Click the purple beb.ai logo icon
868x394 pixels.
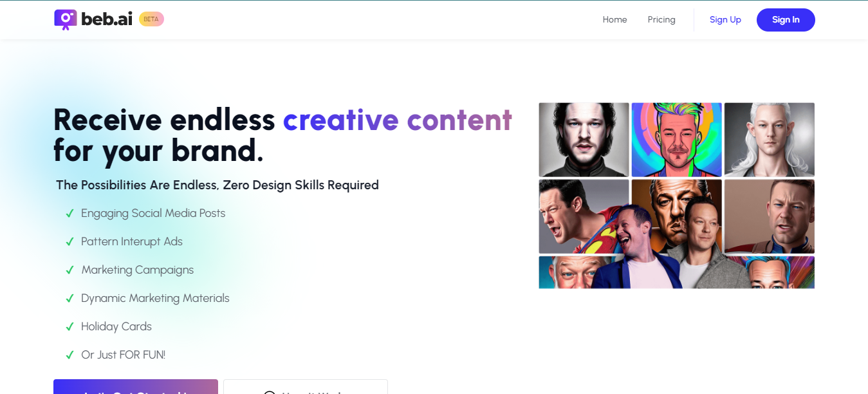pyautogui.click(x=66, y=20)
